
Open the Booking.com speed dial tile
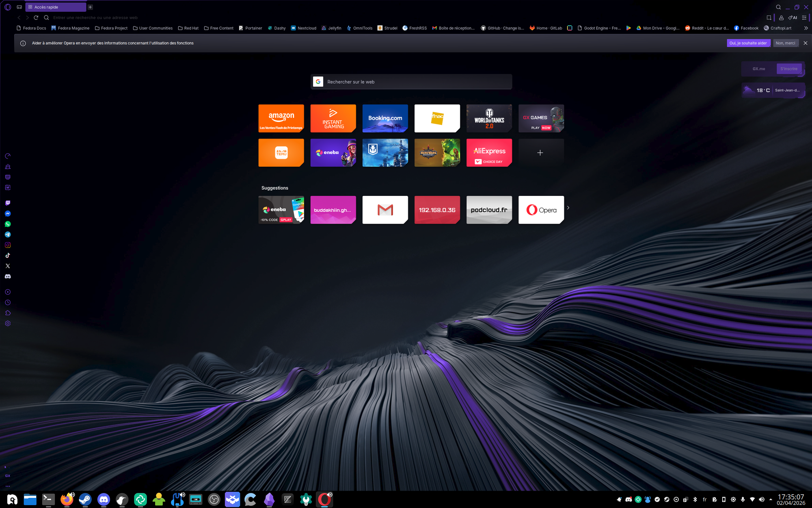coord(385,118)
